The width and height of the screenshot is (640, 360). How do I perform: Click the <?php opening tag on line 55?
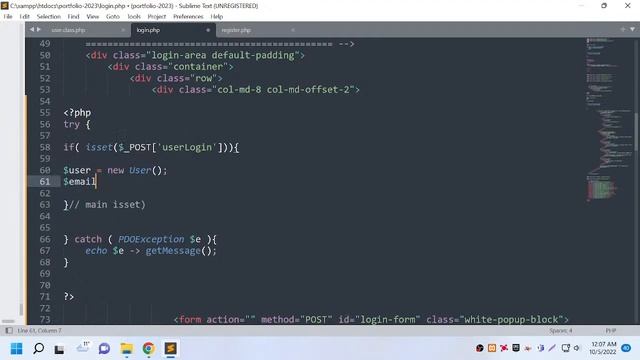(x=77, y=113)
